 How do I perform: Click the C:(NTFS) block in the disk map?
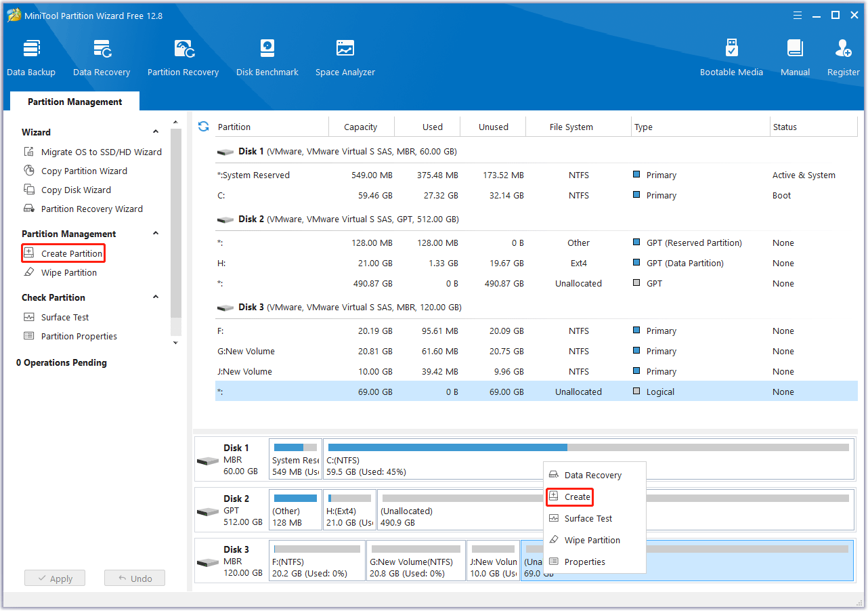(588, 459)
